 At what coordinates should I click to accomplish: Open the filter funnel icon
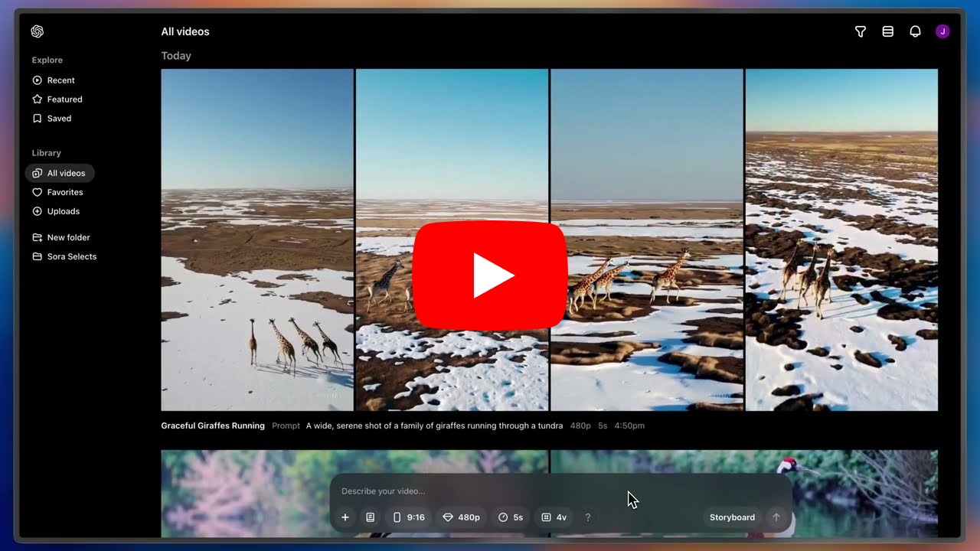click(x=861, y=31)
